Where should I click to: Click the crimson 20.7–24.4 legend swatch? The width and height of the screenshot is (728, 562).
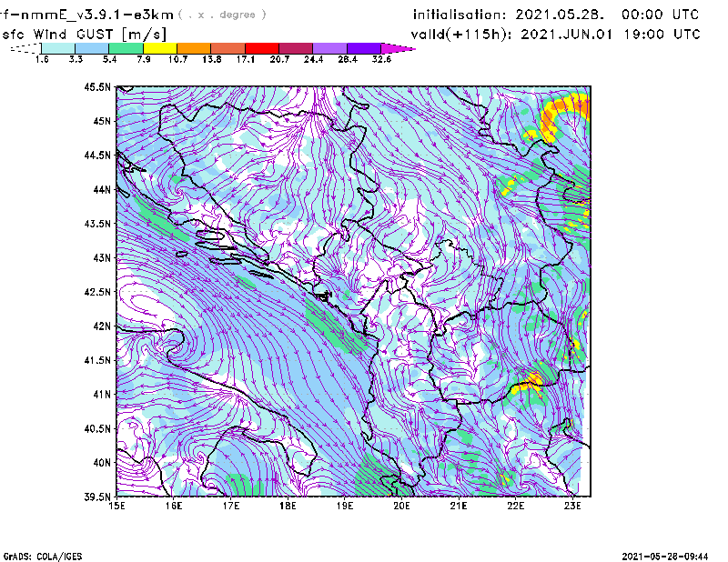[x=296, y=48]
